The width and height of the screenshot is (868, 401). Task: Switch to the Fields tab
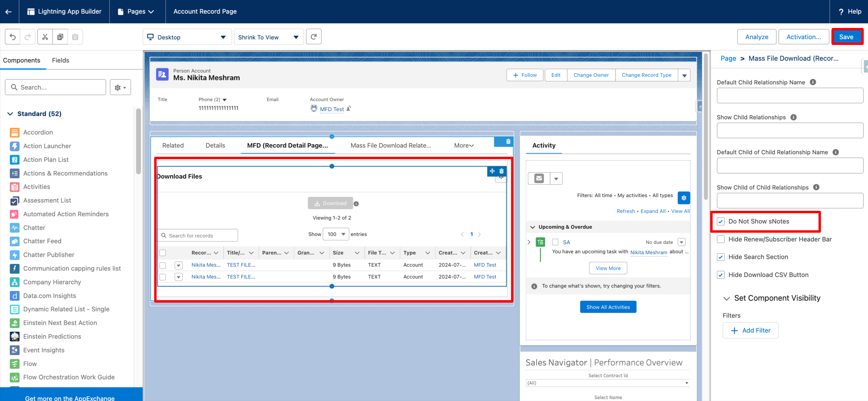tap(60, 60)
